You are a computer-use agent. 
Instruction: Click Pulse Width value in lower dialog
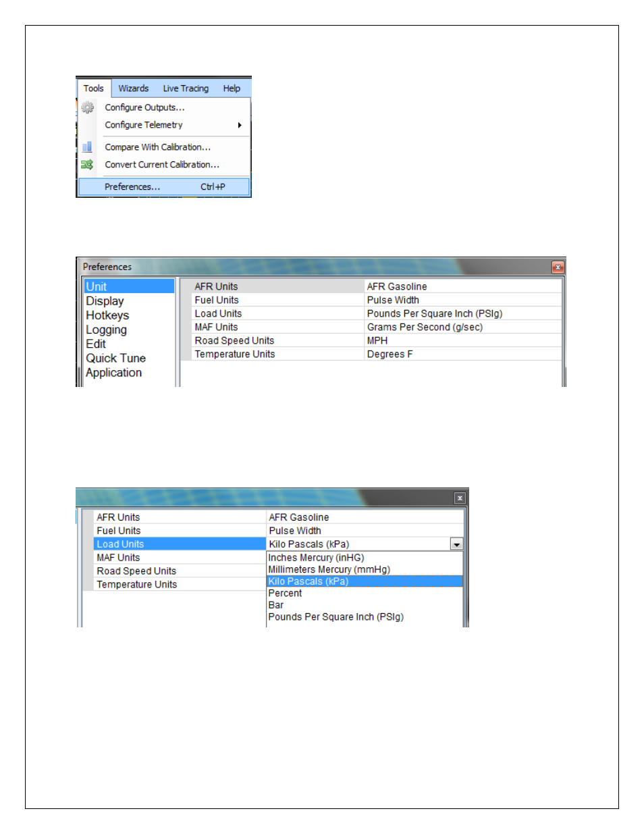click(365, 531)
